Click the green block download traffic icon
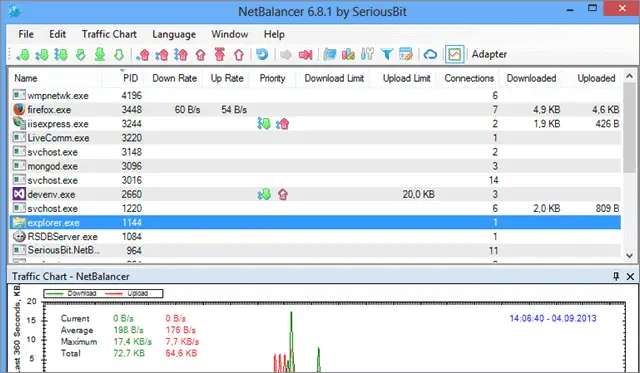 81,54
